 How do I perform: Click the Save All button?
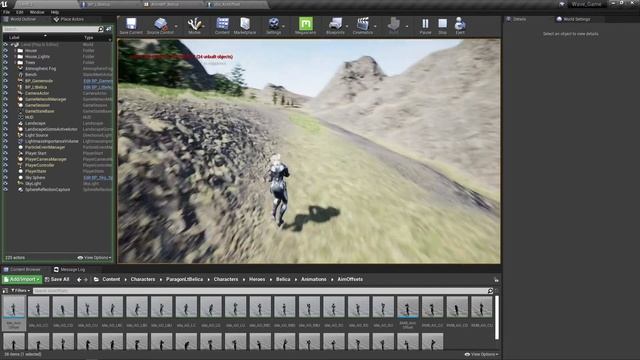57,280
